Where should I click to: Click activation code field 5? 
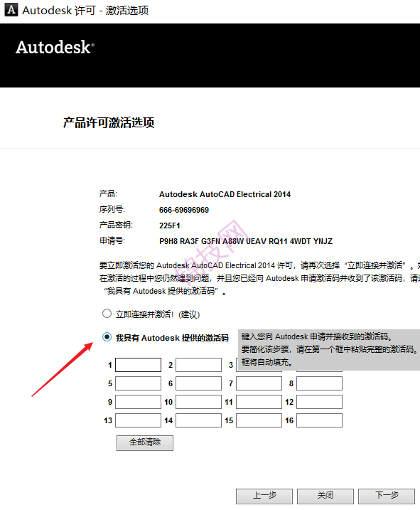pyautogui.click(x=138, y=383)
